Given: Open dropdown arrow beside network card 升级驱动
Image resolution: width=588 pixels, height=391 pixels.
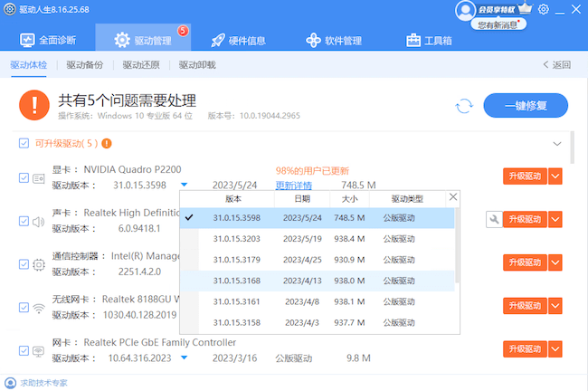Looking at the screenshot, I should coord(555,349).
